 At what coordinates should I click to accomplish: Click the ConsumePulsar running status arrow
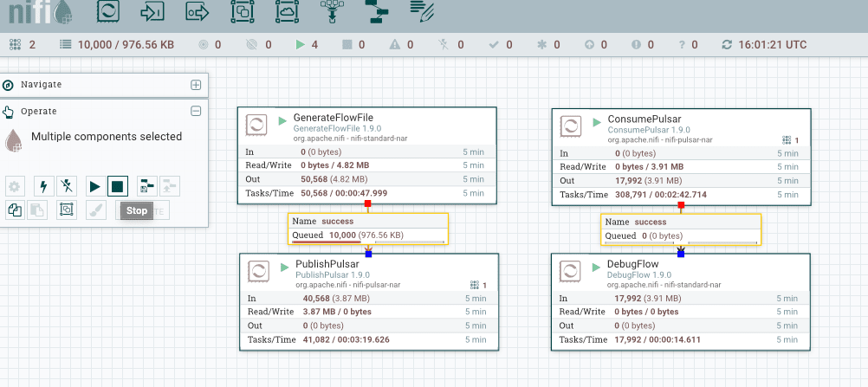click(597, 121)
